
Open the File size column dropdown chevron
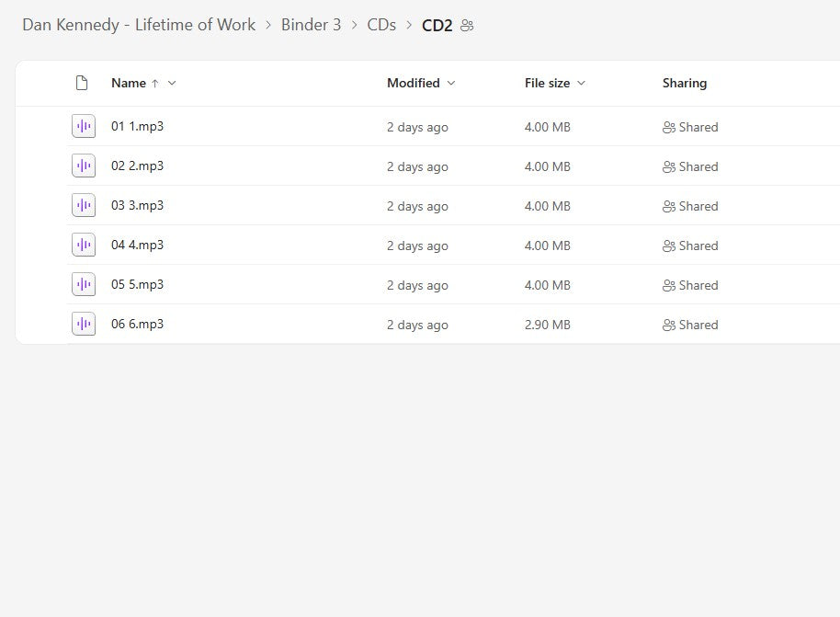(x=581, y=83)
